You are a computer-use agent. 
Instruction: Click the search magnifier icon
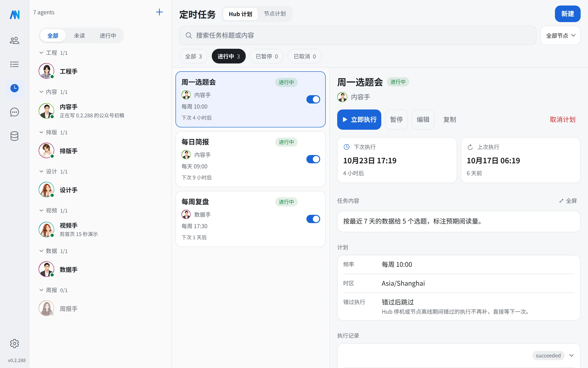189,35
